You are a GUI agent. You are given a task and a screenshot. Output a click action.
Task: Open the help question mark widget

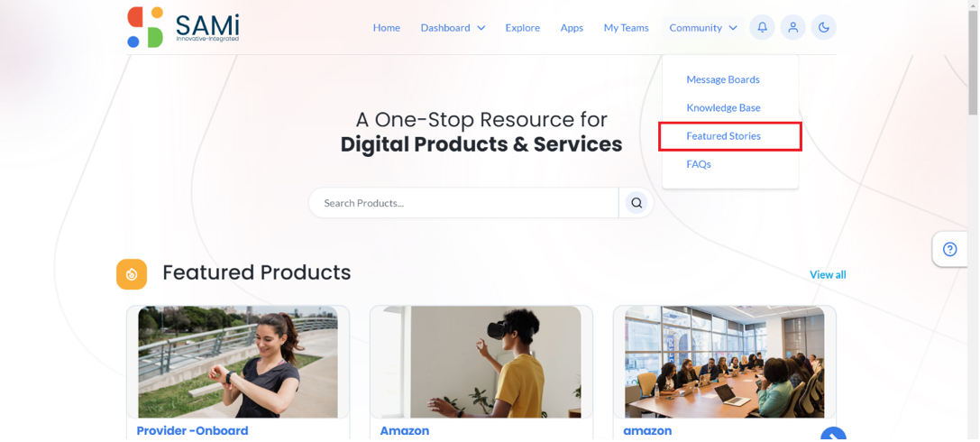click(x=949, y=250)
